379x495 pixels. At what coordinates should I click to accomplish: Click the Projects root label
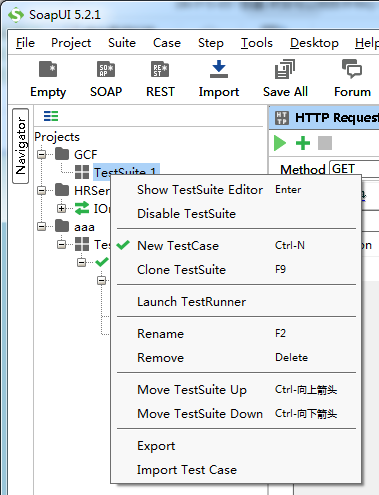click(57, 137)
